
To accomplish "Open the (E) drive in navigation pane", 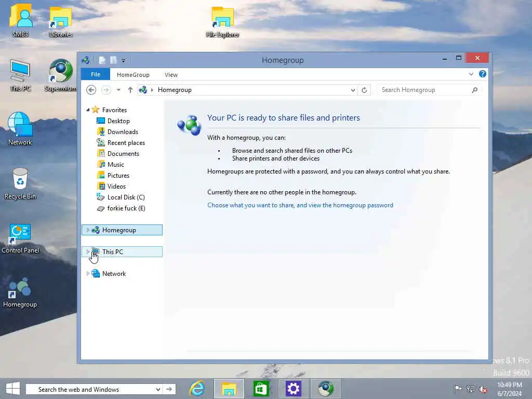I will pyautogui.click(x=126, y=208).
